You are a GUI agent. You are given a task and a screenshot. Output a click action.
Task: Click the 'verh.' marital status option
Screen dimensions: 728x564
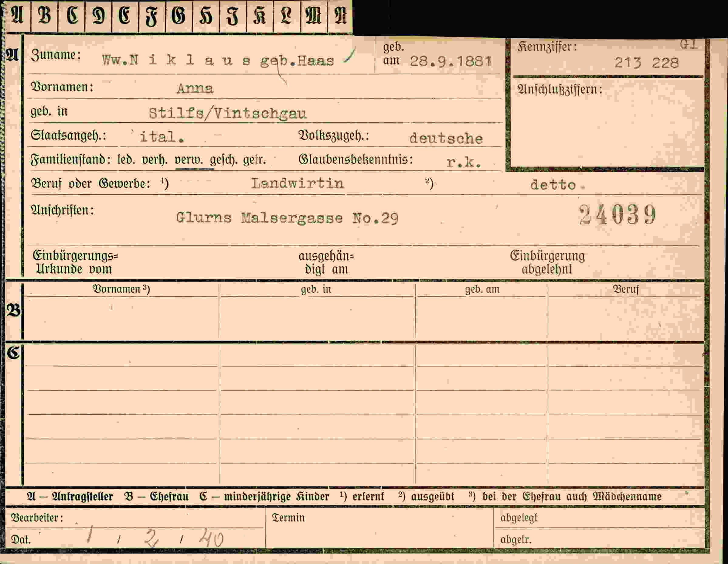coord(155,160)
